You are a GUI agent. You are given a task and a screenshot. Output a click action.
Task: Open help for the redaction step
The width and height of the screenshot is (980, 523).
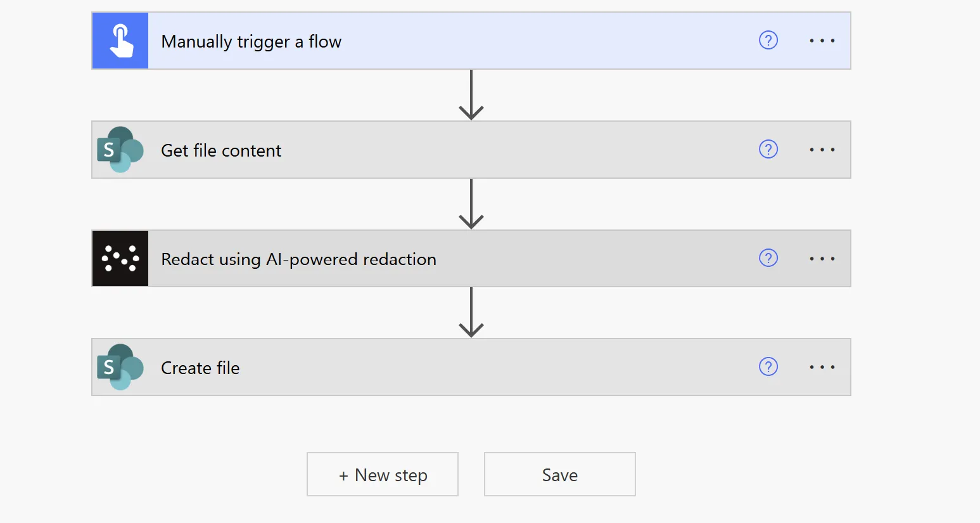[x=768, y=258]
